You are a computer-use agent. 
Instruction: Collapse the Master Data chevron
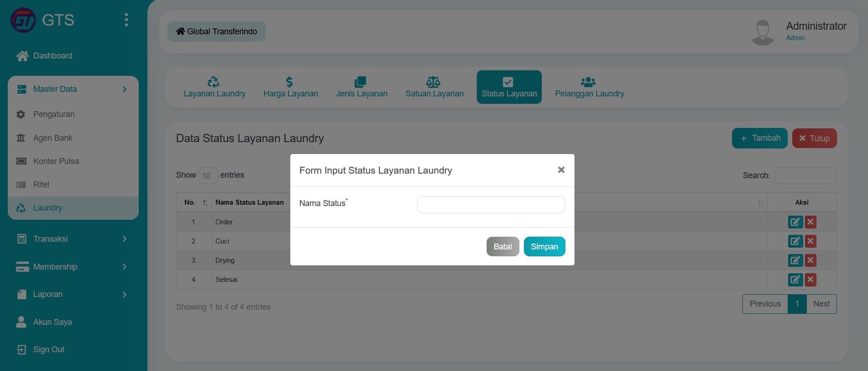pos(124,89)
